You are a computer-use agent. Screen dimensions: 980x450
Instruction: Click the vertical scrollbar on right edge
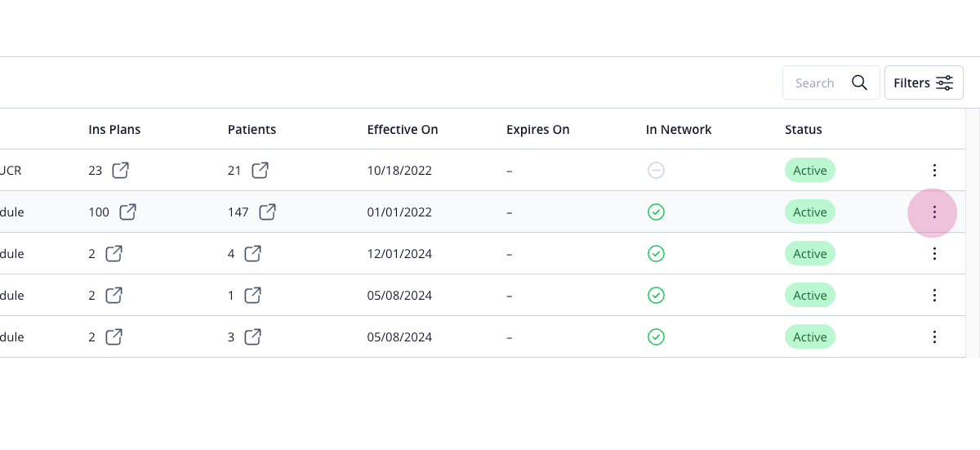(973, 233)
